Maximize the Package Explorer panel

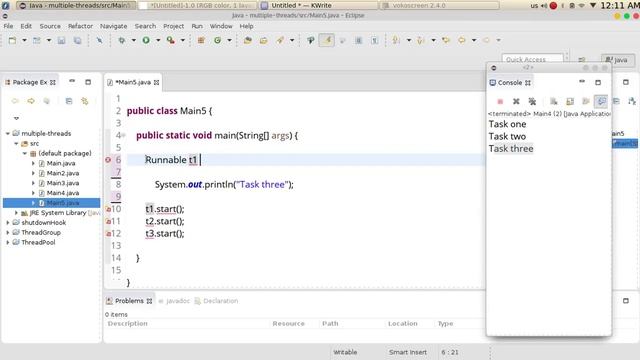(88, 82)
